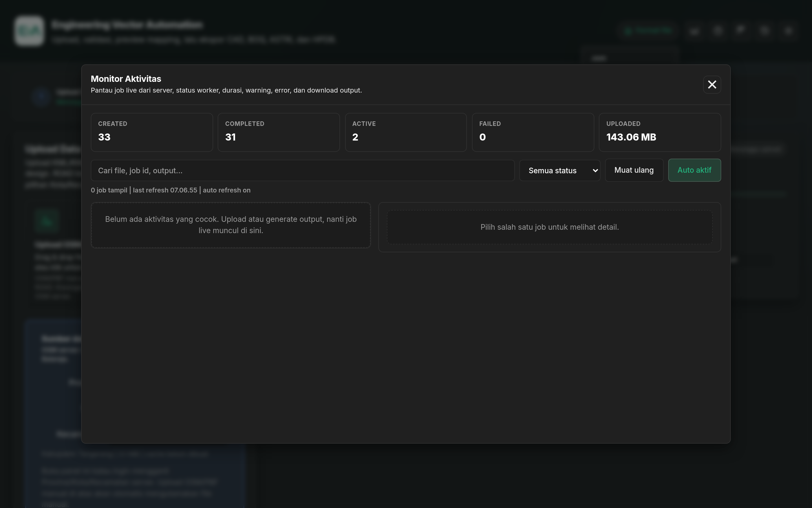Click the 'CREATED' stat label
Image resolution: width=812 pixels, height=508 pixels.
tap(112, 124)
